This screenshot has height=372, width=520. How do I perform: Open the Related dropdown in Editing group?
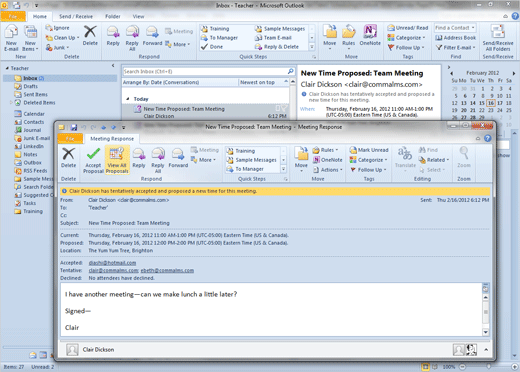pos(434,160)
